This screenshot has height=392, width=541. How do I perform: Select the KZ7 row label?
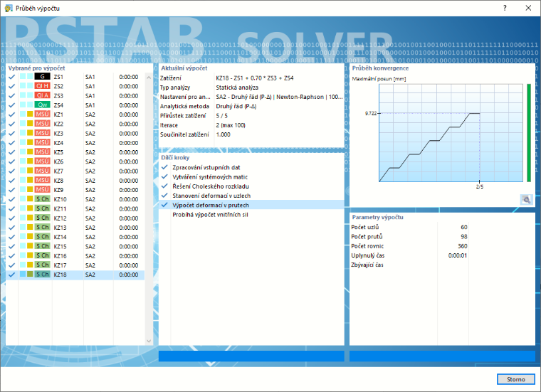[x=58, y=171]
